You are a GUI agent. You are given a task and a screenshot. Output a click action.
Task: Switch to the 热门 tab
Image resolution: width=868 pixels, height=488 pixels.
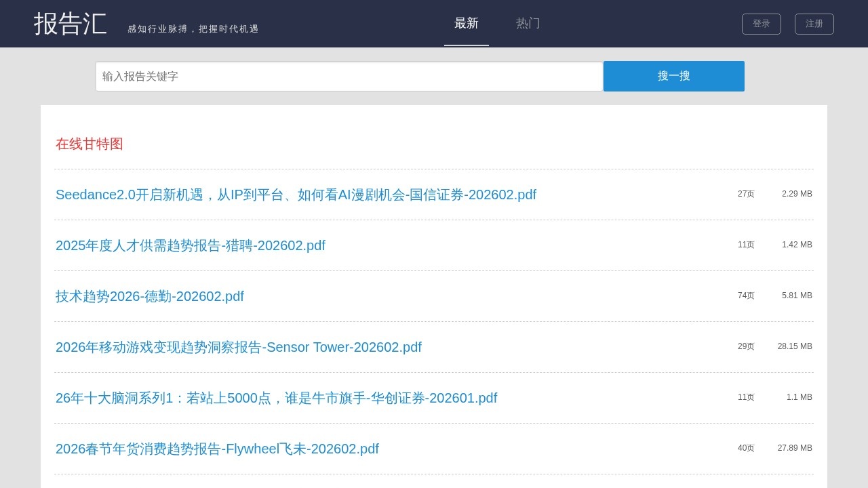pyautogui.click(x=528, y=23)
